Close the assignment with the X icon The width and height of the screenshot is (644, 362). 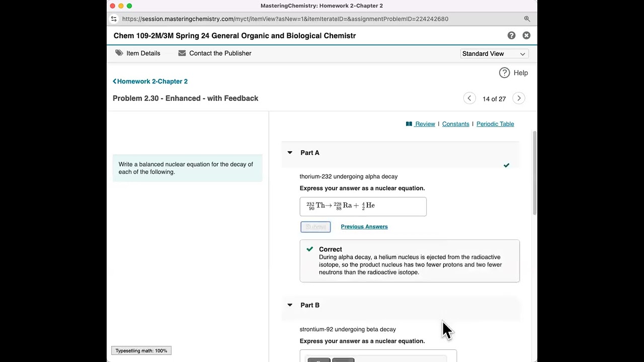click(x=526, y=35)
